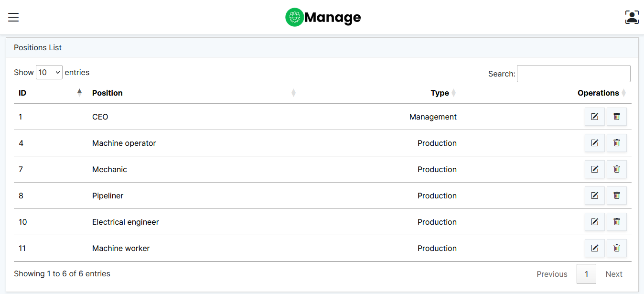644x294 pixels.
Task: Sort table by Position column
Action: 107,93
